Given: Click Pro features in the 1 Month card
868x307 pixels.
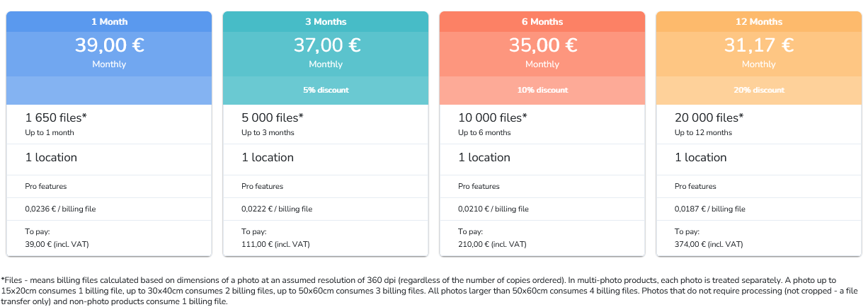Looking at the screenshot, I should click(x=46, y=187).
